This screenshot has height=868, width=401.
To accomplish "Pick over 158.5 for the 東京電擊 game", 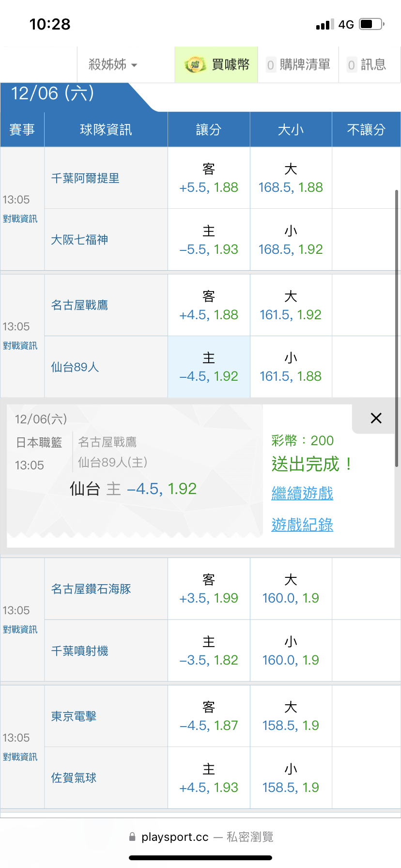I will 291,716.
